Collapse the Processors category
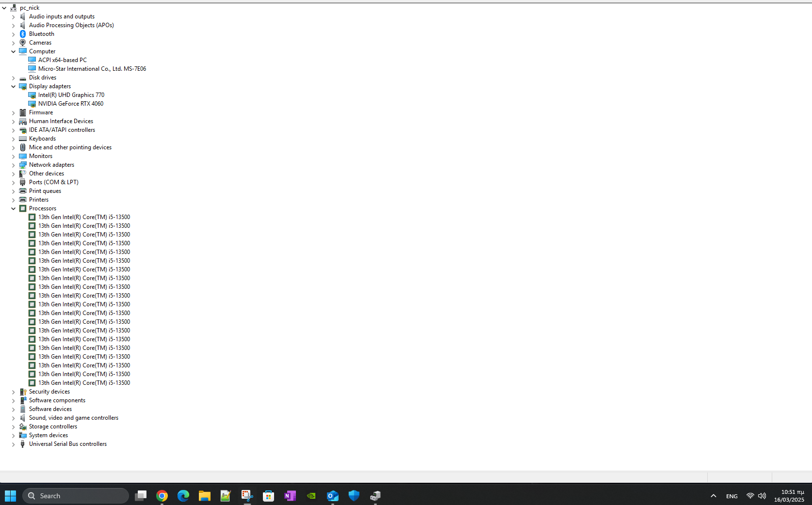This screenshot has width=812, height=505. pos(14,208)
